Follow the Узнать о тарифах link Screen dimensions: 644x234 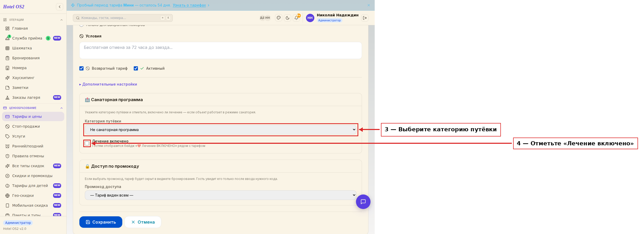(189, 5)
